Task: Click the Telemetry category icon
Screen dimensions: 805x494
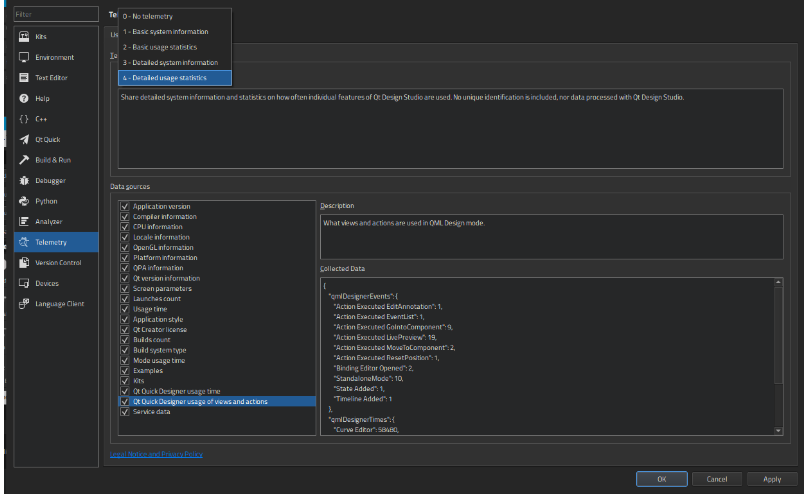Action: (x=24, y=242)
